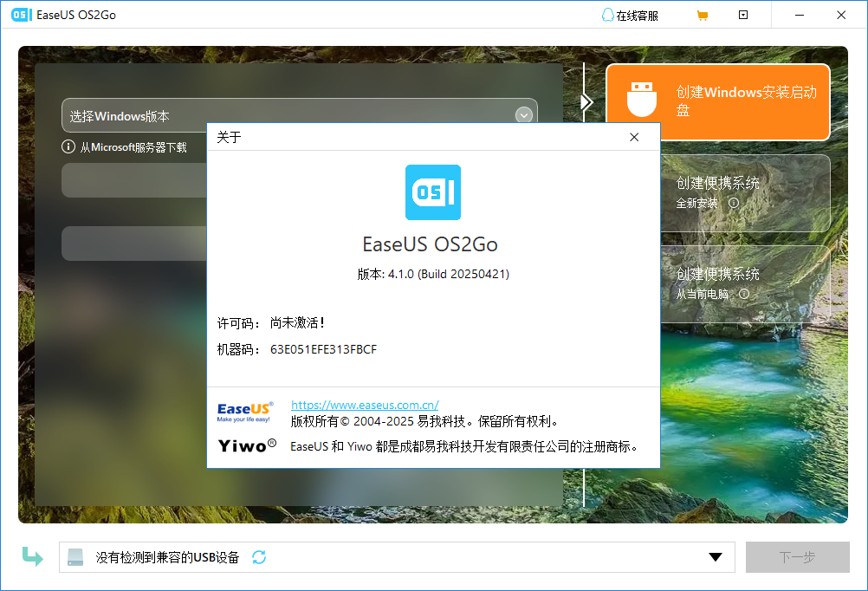This screenshot has width=868, height=591.
Task: Expand the 选择Windows版本 dropdown chevron
Action: (x=523, y=115)
